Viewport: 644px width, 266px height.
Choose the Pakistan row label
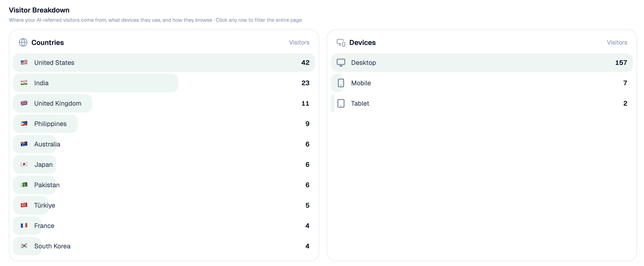pyautogui.click(x=47, y=185)
